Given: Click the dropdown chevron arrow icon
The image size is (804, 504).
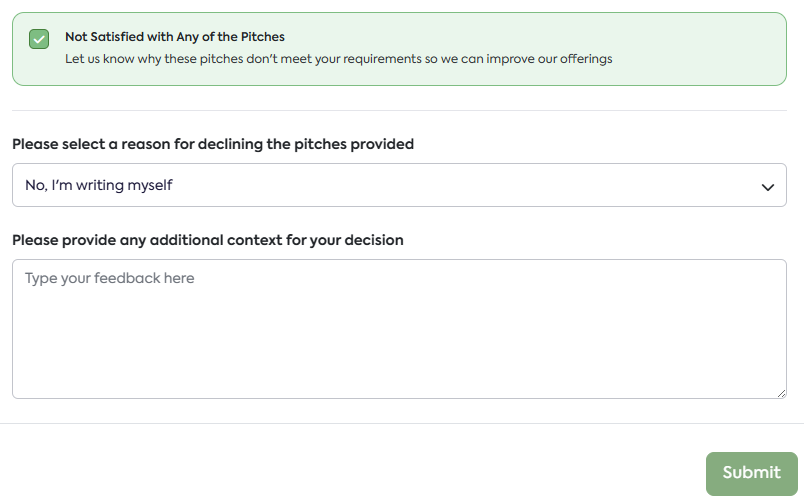Looking at the screenshot, I should click(768, 186).
